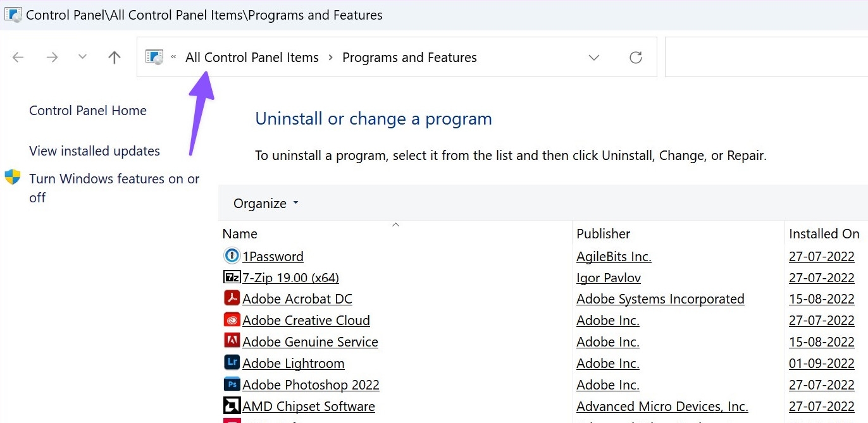Select the Adobe Lightroom icon
Screen dimensions: 868x423
(x=232, y=363)
